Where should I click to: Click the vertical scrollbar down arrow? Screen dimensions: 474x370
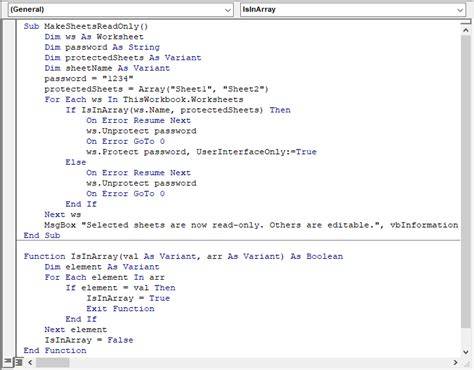[x=465, y=352]
